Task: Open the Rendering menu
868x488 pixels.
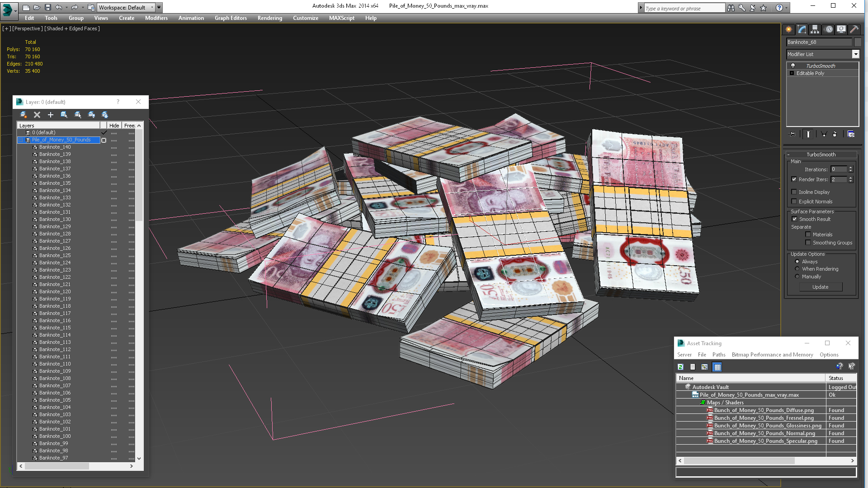Action: coord(270,18)
